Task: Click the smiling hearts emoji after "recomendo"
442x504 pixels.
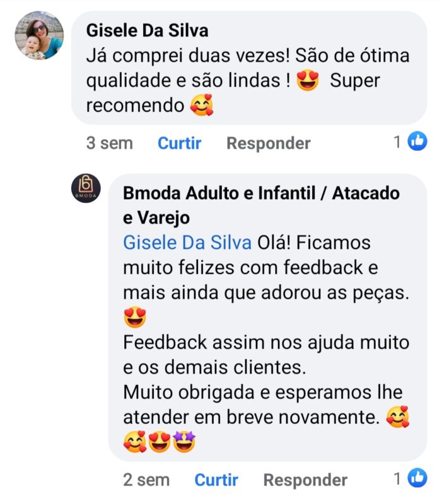Action: tap(202, 105)
